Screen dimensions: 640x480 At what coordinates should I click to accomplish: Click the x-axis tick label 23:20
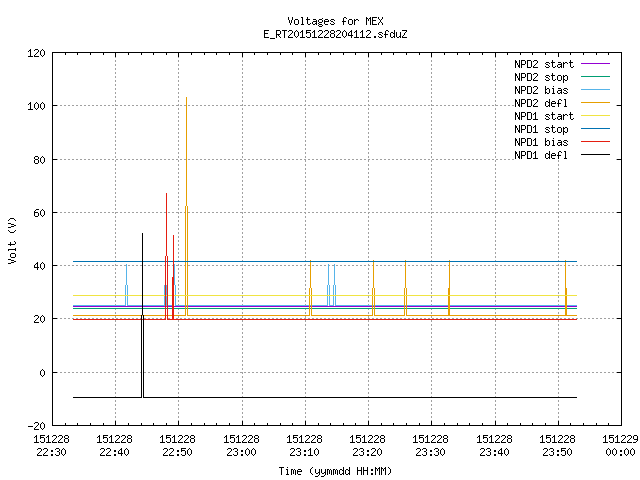coord(367,452)
